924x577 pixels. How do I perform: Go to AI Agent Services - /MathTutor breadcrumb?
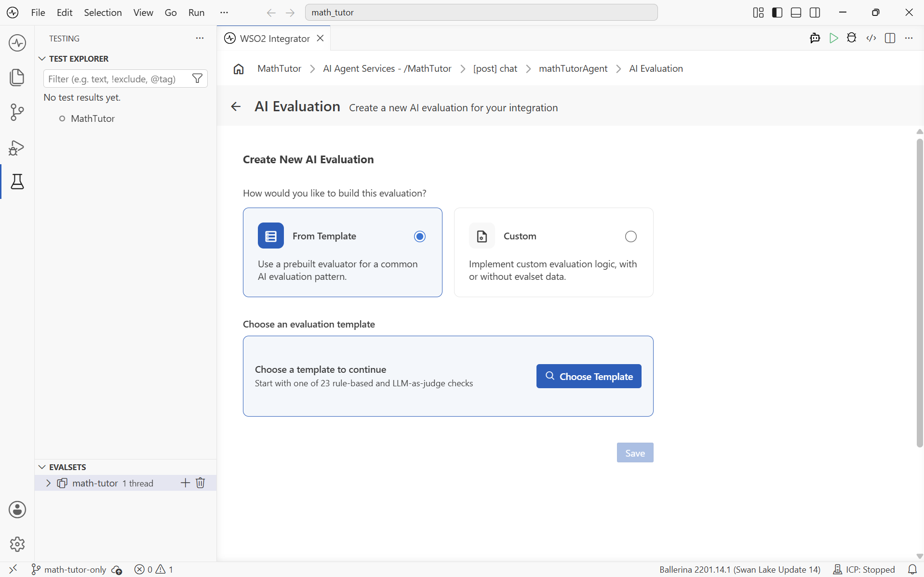tap(387, 69)
